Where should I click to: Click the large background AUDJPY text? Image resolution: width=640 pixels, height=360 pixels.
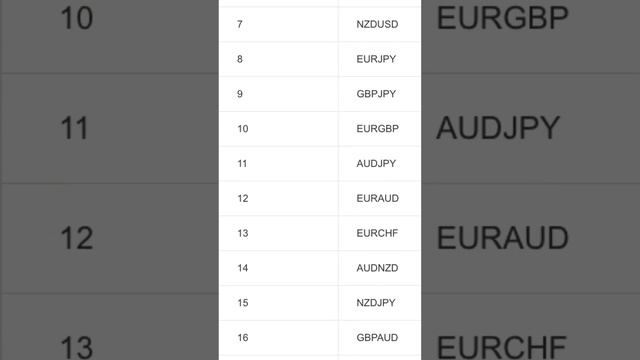point(498,128)
